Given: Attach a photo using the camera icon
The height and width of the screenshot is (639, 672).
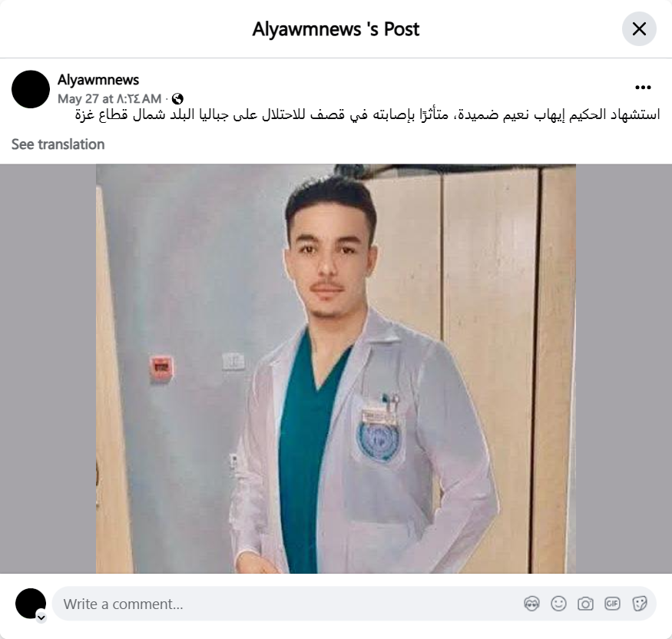Looking at the screenshot, I should coord(585,604).
